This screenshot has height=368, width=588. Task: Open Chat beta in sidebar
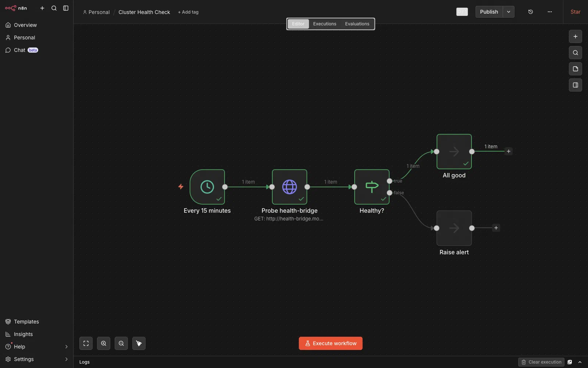(36, 50)
